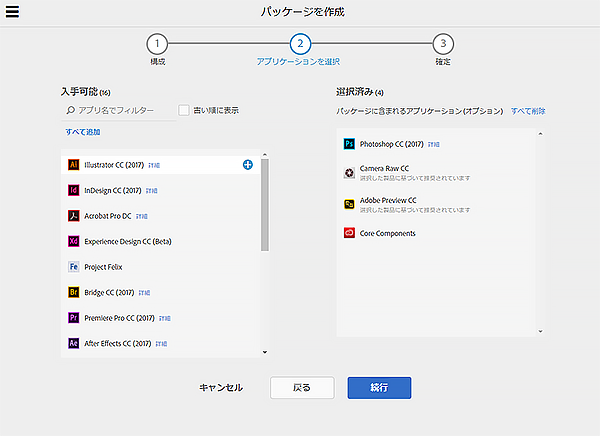
Task: Click the After Effects Ae icon
Action: [x=73, y=343]
